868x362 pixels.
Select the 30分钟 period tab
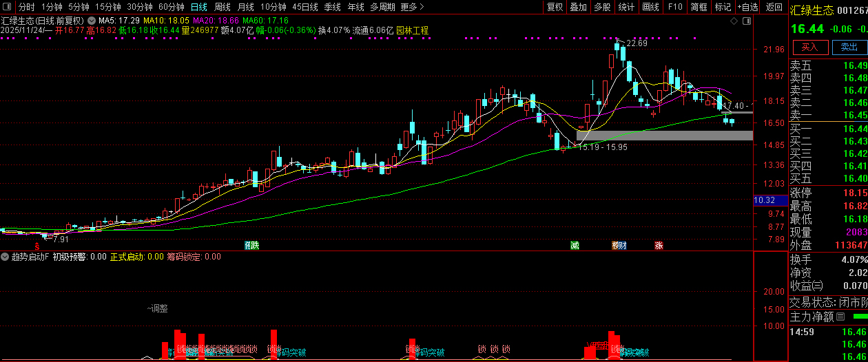[x=139, y=7]
